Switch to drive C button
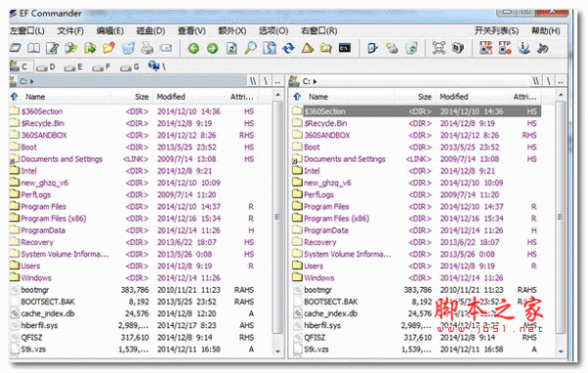Image resolution: width=588 pixels, height=373 pixels. 21,67
